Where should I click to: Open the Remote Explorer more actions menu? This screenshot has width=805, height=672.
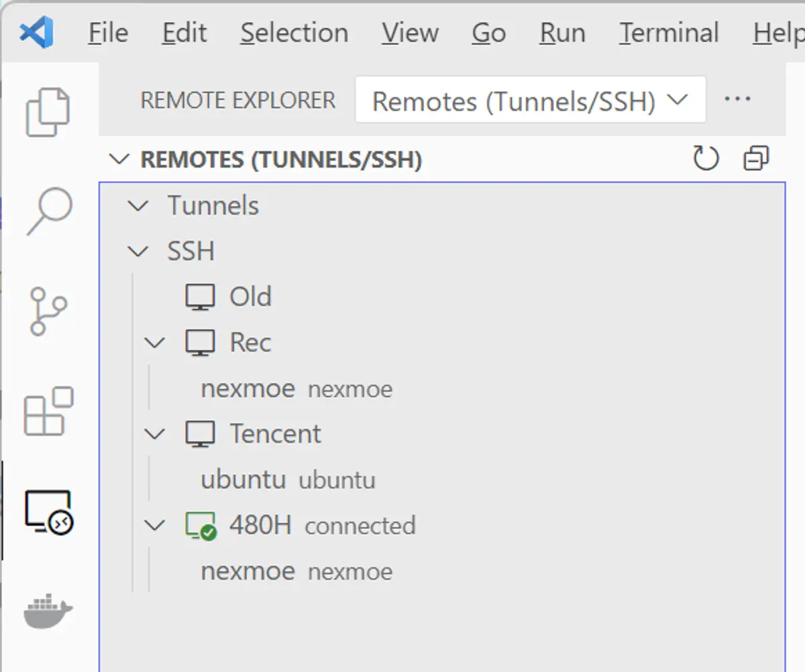tap(737, 100)
